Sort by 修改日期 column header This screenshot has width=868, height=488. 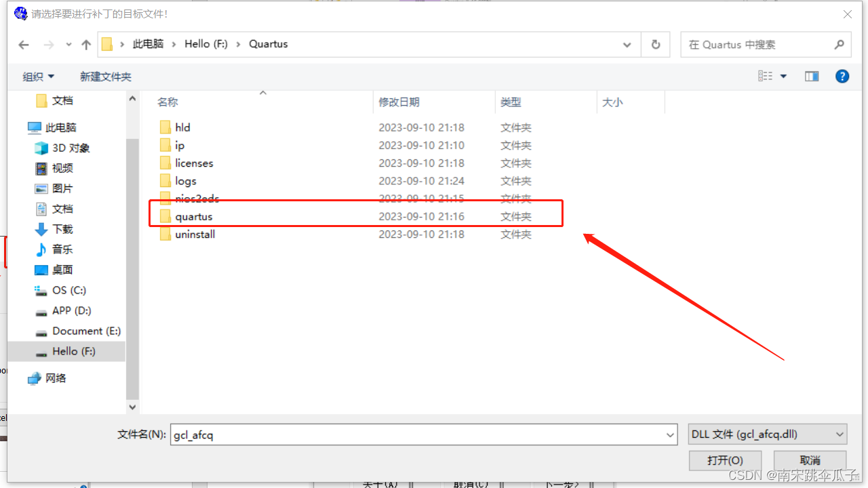point(399,102)
